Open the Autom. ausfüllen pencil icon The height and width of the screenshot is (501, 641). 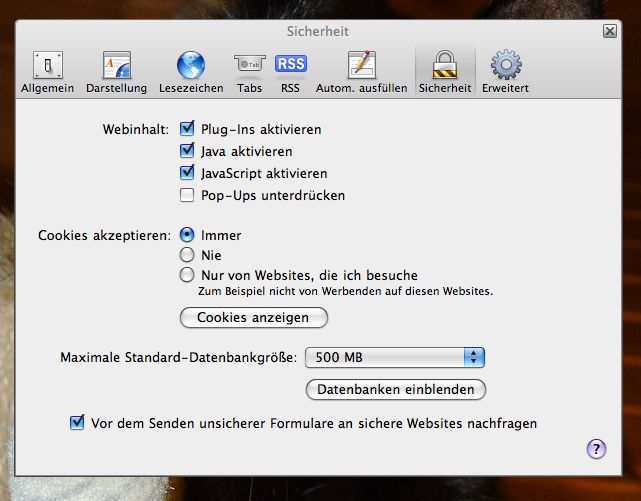pos(361,65)
